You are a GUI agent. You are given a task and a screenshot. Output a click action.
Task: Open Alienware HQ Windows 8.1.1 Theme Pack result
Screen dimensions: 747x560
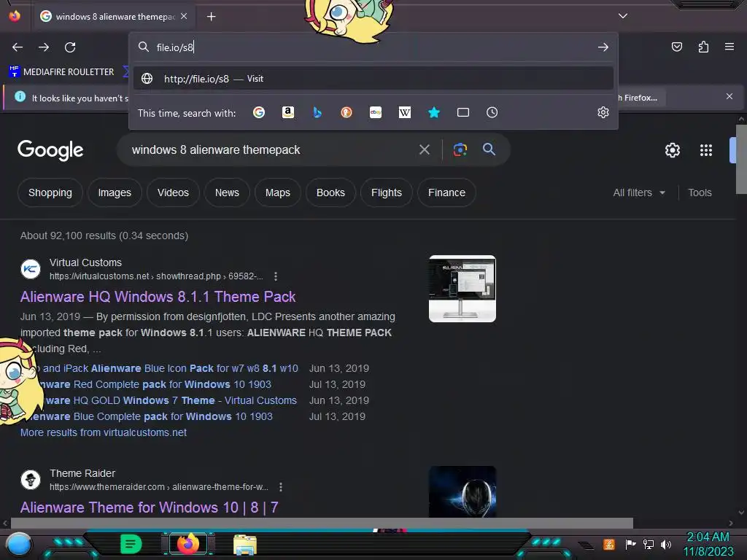pos(158,297)
